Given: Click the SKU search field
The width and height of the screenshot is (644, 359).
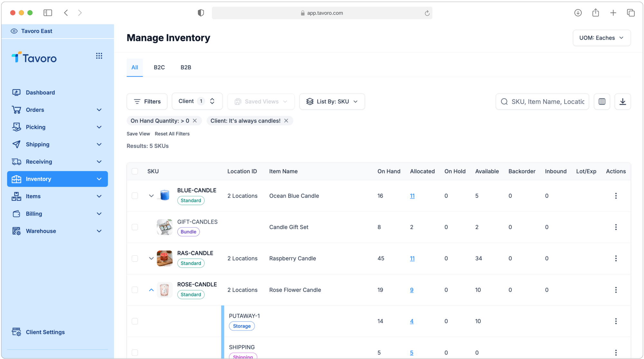Looking at the screenshot, I should click(543, 102).
